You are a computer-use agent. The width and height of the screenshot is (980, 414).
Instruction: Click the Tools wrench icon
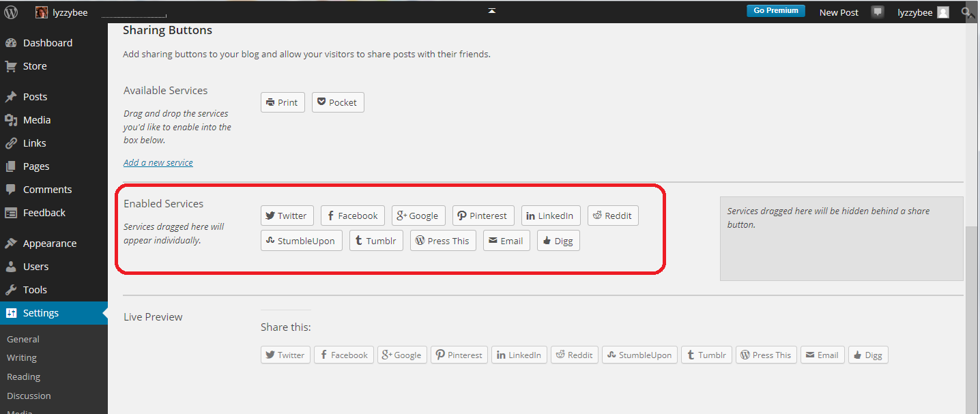pos(11,290)
